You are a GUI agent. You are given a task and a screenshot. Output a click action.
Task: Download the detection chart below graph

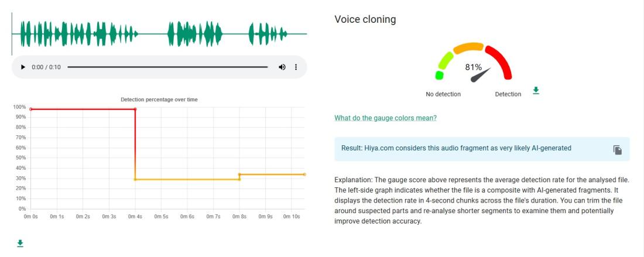click(20, 244)
